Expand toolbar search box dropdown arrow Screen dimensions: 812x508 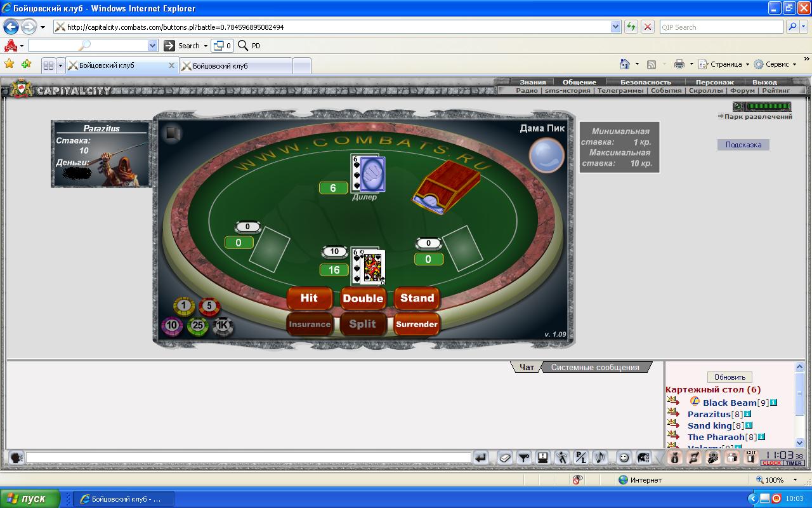click(x=152, y=46)
